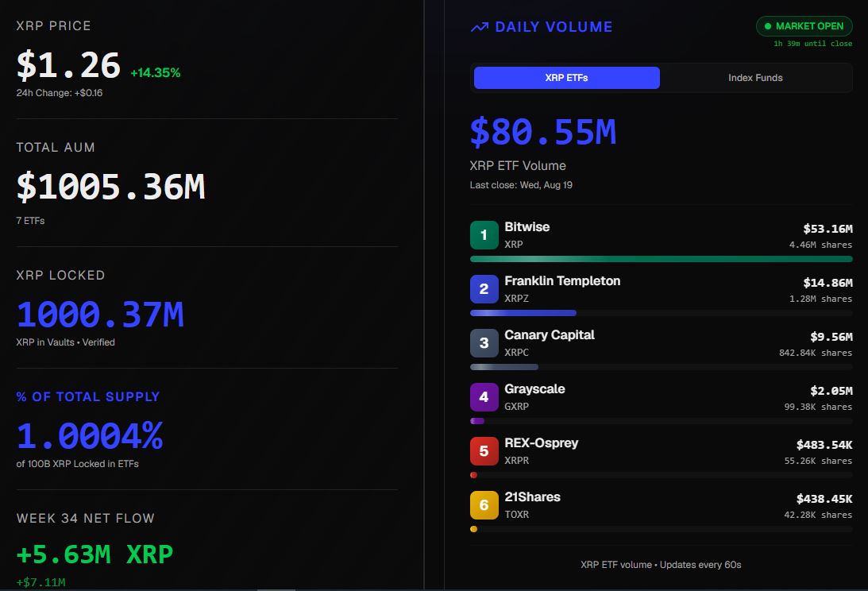Select the Grayscale fund name
This screenshot has width=868, height=591.
534,388
